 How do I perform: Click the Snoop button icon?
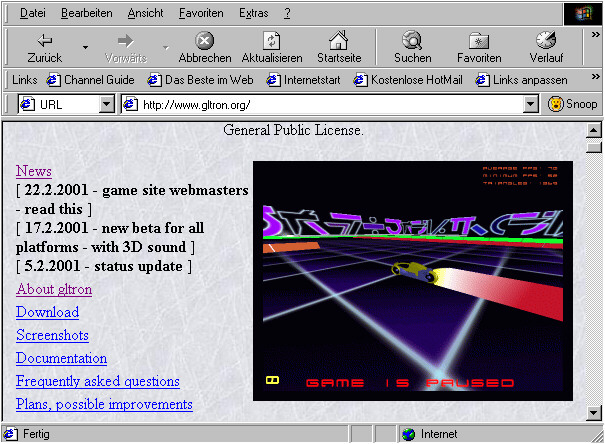pyautogui.click(x=556, y=105)
